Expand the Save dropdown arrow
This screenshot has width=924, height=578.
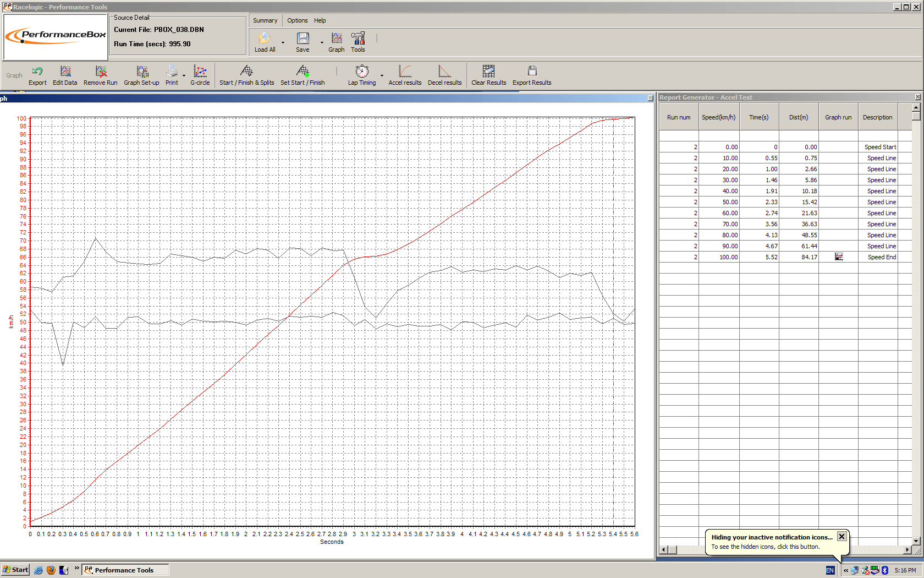pos(322,42)
